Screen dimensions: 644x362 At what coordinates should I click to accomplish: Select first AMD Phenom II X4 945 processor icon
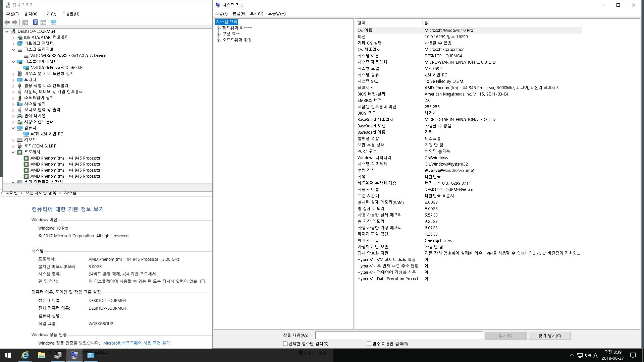(26, 158)
